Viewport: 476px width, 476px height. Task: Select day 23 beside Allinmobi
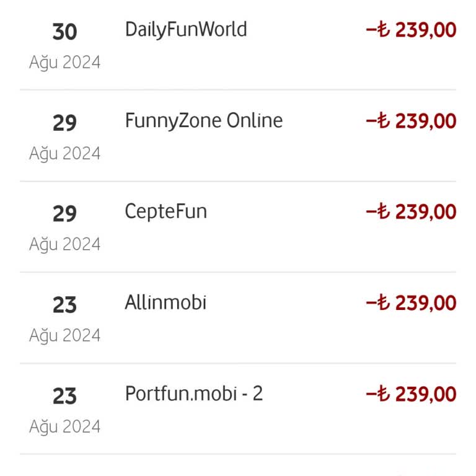coord(64,305)
